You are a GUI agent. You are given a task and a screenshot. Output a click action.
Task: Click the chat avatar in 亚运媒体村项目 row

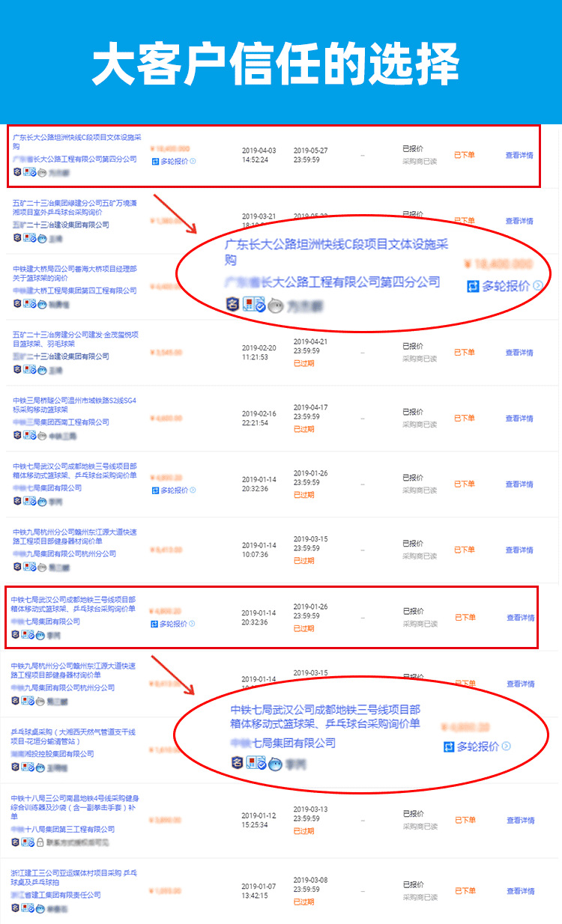(40, 908)
